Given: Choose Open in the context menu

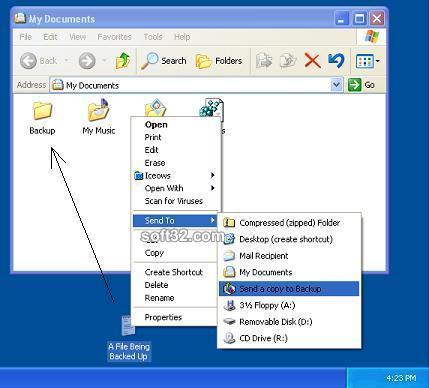Looking at the screenshot, I should coord(175,125).
